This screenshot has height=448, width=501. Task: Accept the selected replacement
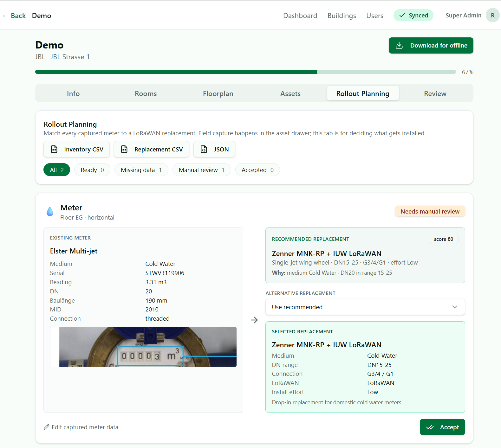(x=442, y=427)
